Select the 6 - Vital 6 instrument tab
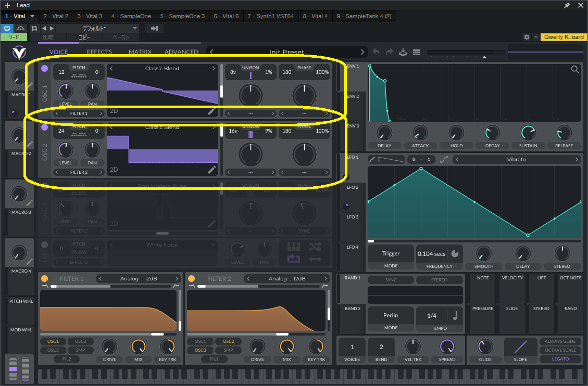 pyautogui.click(x=226, y=16)
